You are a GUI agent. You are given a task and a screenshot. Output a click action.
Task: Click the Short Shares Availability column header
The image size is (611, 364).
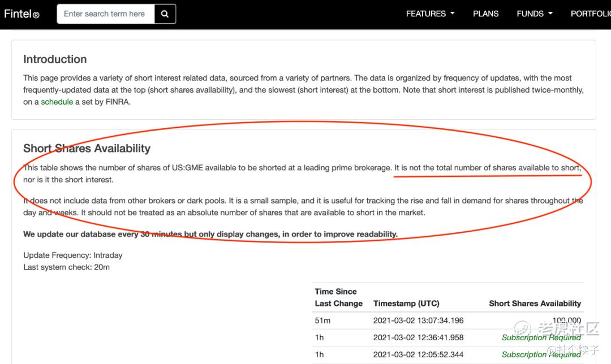coord(535,304)
